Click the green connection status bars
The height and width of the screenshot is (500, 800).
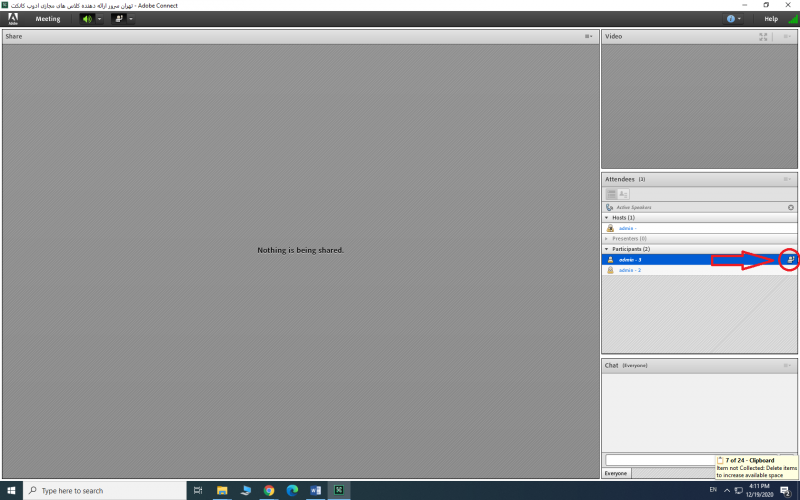click(793, 19)
